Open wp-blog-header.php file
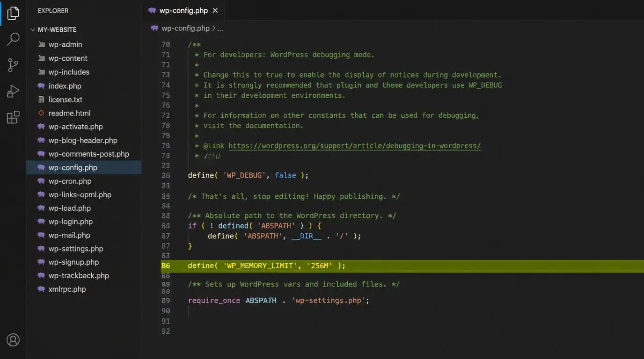The image size is (644, 359). tap(83, 140)
